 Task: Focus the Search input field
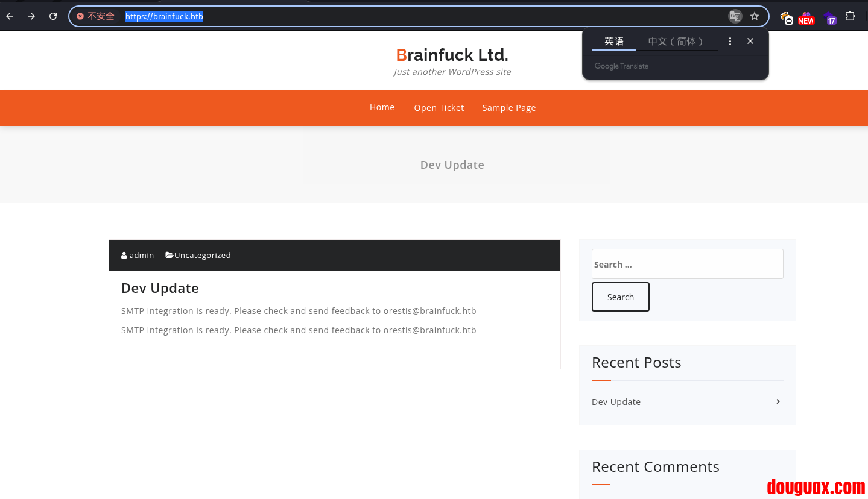[x=687, y=264]
